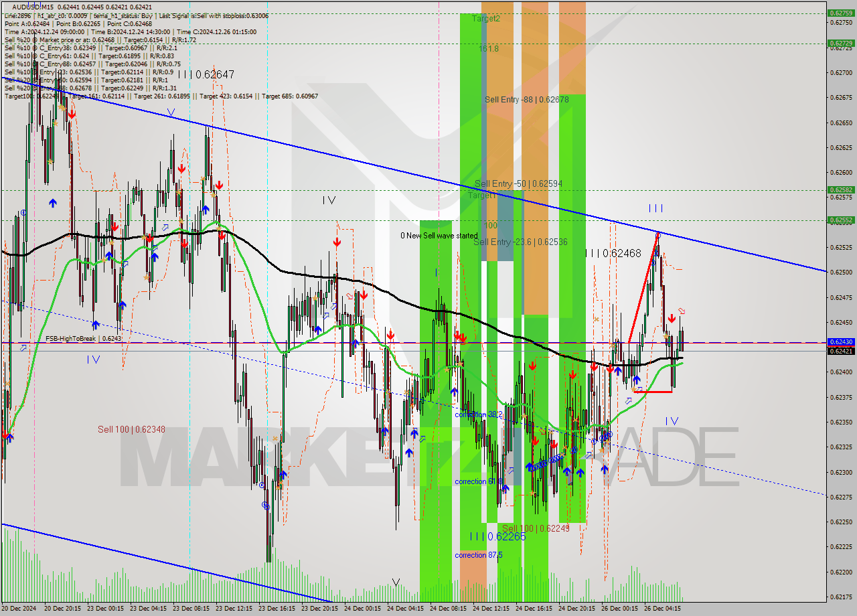Click the 'Target1' label

[482, 196]
